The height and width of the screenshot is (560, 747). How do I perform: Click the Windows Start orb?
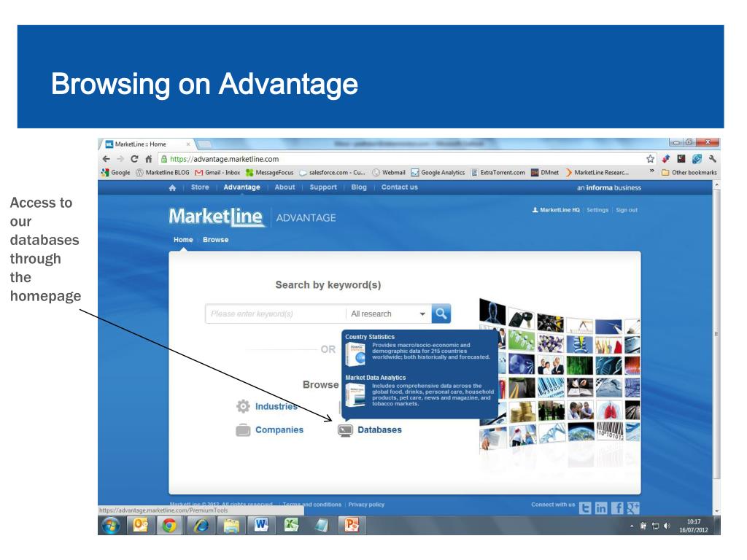[111, 526]
